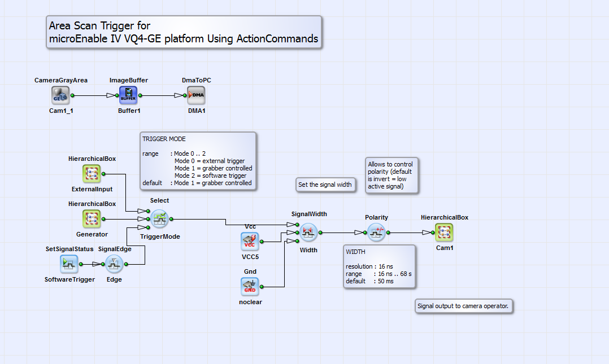This screenshot has height=364, width=609.
Task: Open the Cam1 hierarchical box icon
Action: point(444,233)
